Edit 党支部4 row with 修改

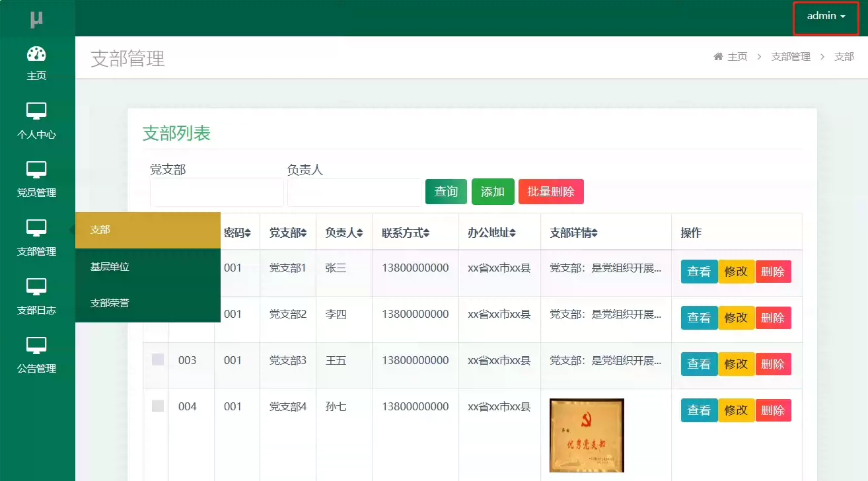pyautogui.click(x=736, y=410)
